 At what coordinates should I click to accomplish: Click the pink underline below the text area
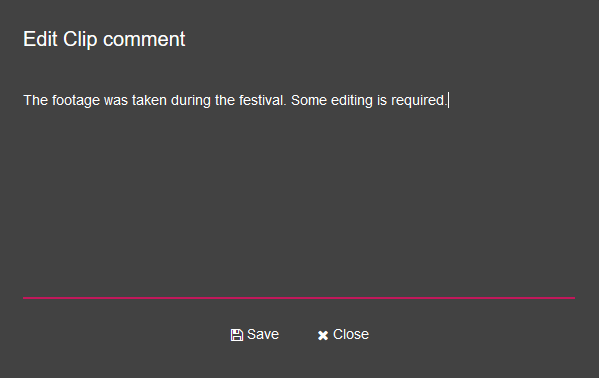click(x=299, y=298)
